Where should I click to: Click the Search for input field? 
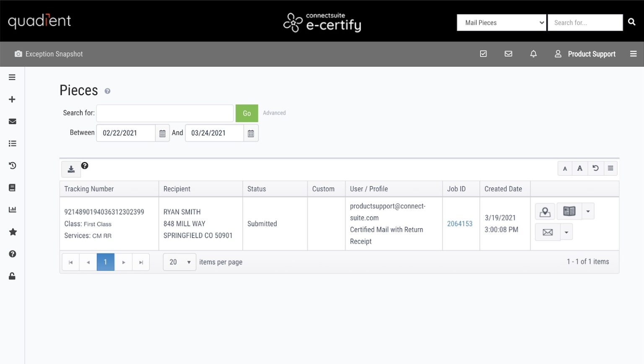coord(165,113)
